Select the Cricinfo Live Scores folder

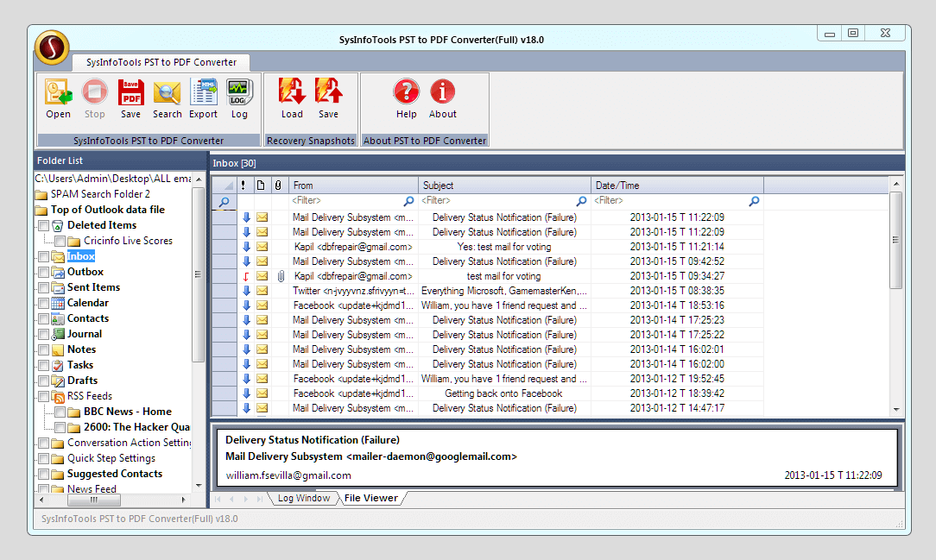pyautogui.click(x=128, y=241)
